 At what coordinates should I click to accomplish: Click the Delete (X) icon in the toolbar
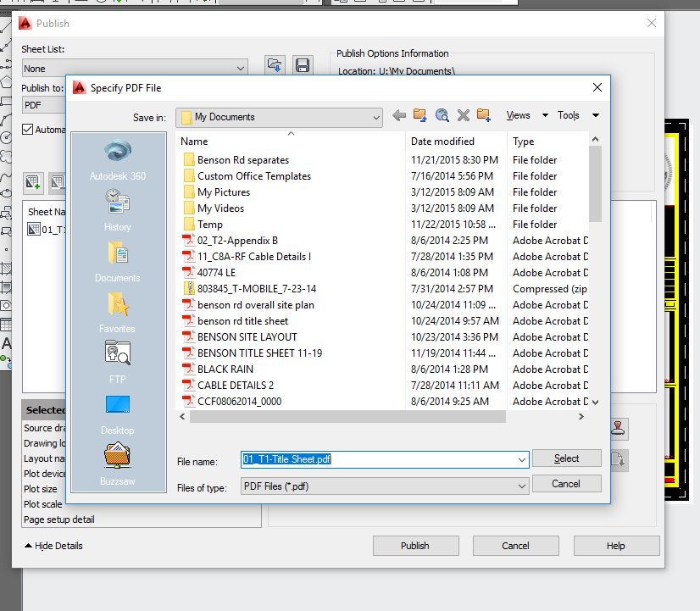pyautogui.click(x=463, y=115)
